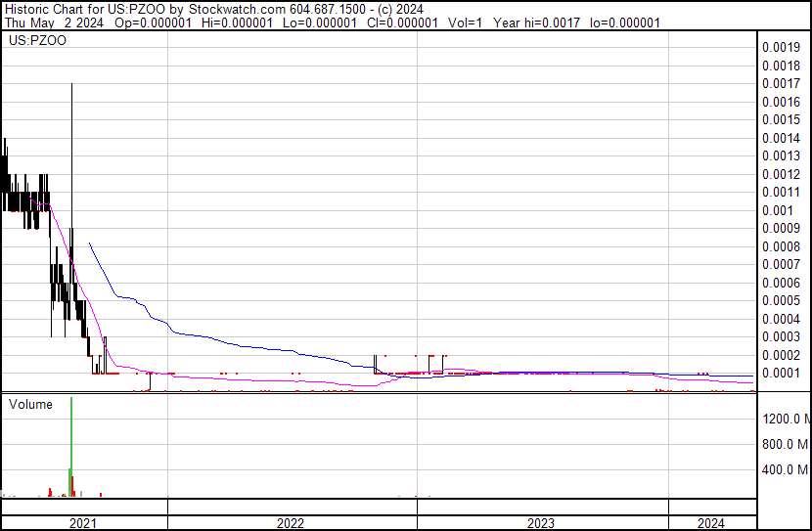Click the Volume panel label
The height and width of the screenshot is (531, 812).
[30, 403]
